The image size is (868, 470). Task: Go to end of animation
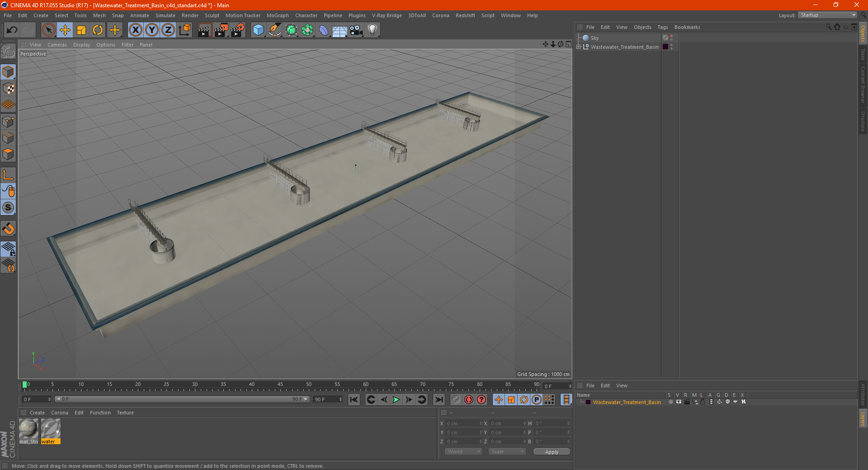tap(439, 399)
